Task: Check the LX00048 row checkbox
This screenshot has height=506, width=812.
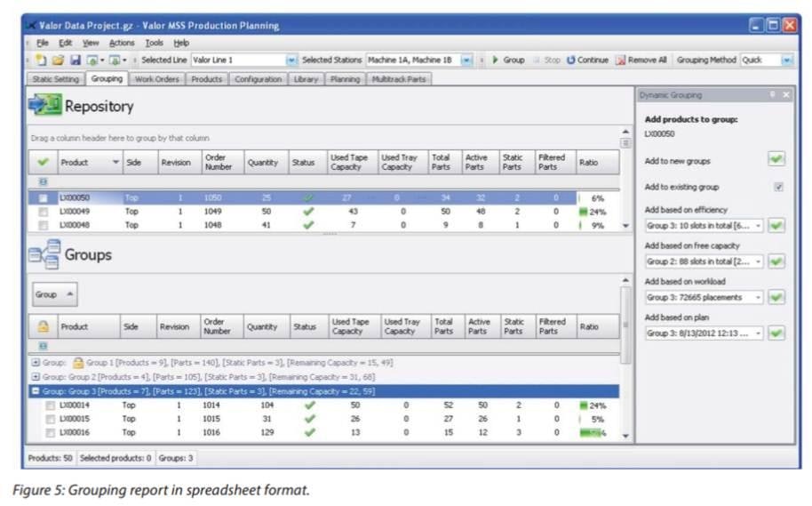Action: 43,225
